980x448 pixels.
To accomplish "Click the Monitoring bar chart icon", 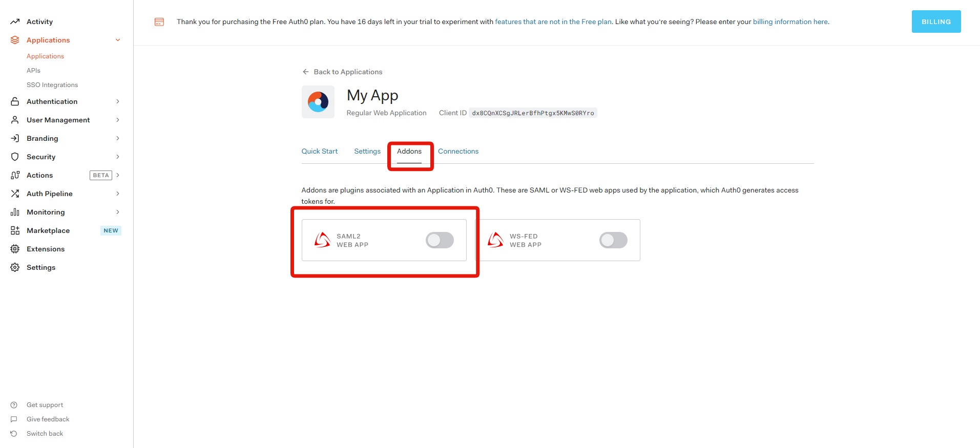I will [15, 212].
